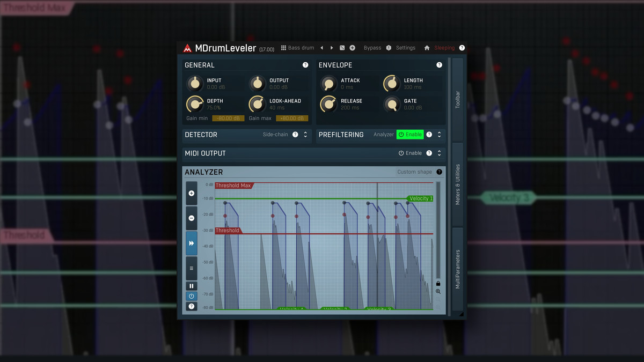Click the Velocity 1 label in graph

(x=420, y=198)
